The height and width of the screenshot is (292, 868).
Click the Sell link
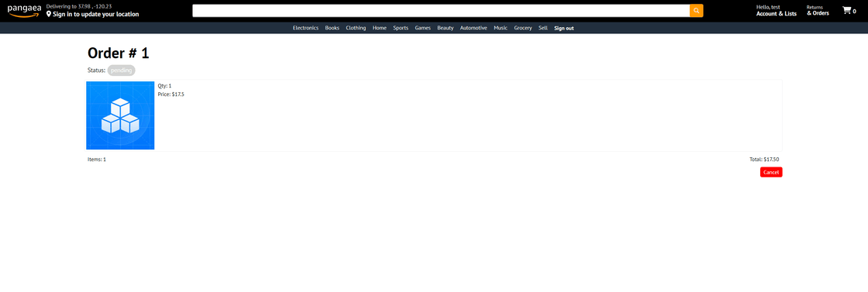(x=543, y=28)
